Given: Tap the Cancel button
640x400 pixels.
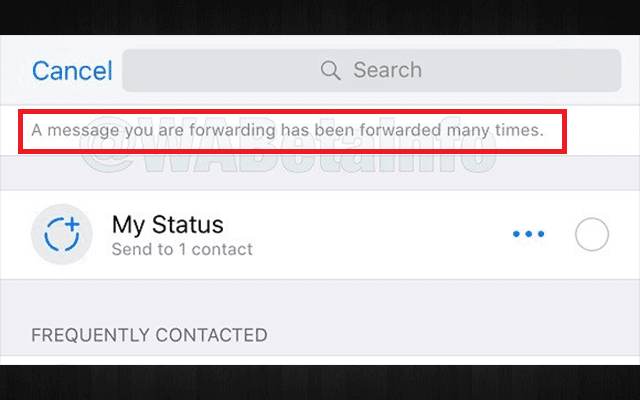Looking at the screenshot, I should coord(72,71).
